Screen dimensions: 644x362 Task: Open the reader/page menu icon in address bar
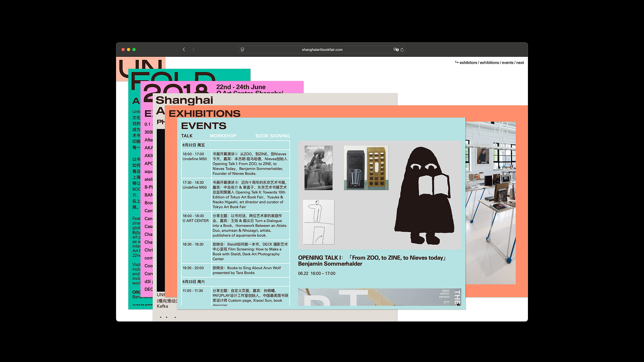click(x=243, y=50)
